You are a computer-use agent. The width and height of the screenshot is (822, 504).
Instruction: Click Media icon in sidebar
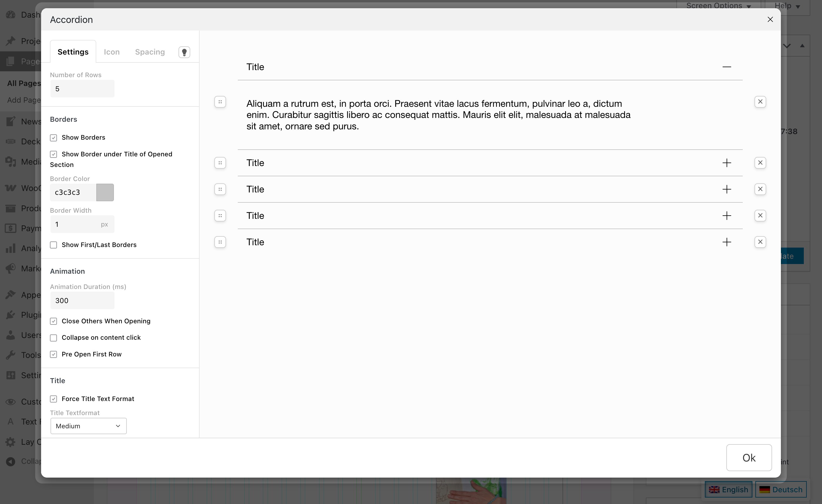coord(11,162)
